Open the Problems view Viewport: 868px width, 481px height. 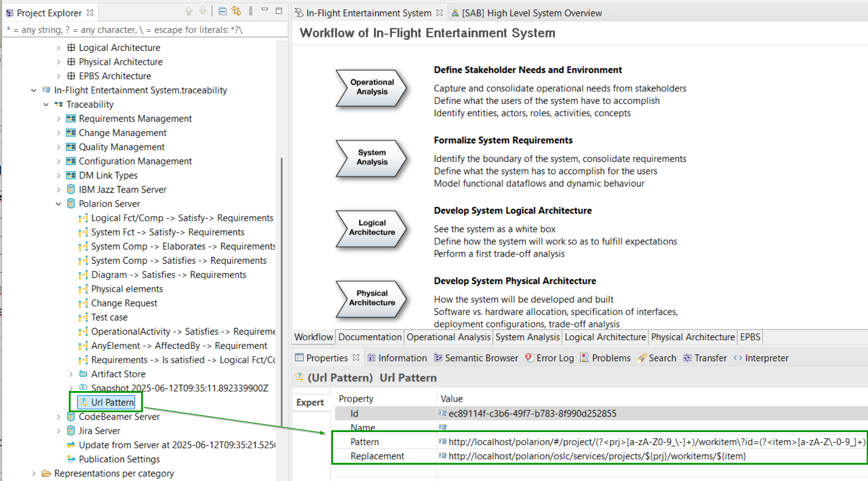[605, 358]
